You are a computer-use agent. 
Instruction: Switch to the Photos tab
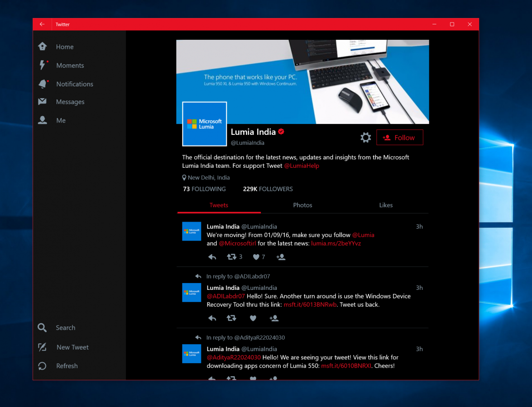(302, 205)
